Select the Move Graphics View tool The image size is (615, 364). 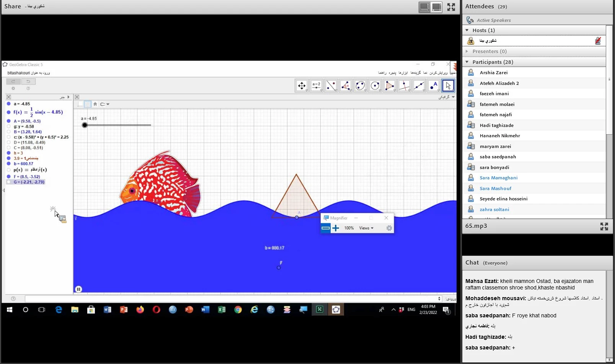pos(302,86)
